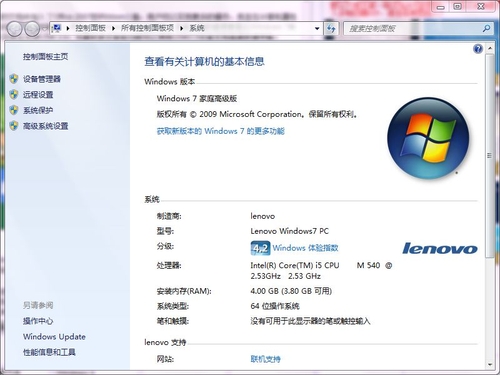
Task: Click the search magnifier icon
Action: tap(486, 29)
